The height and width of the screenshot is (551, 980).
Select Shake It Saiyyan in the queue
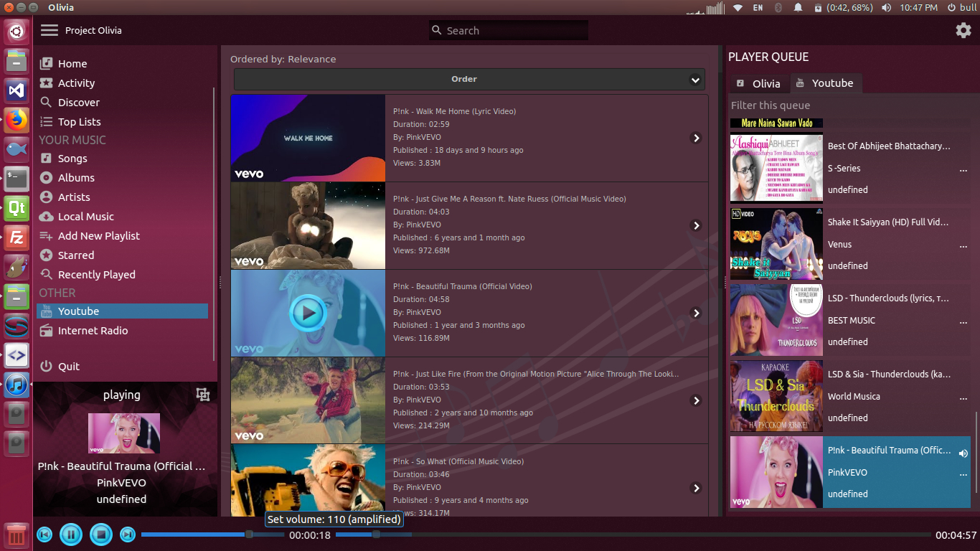point(850,244)
